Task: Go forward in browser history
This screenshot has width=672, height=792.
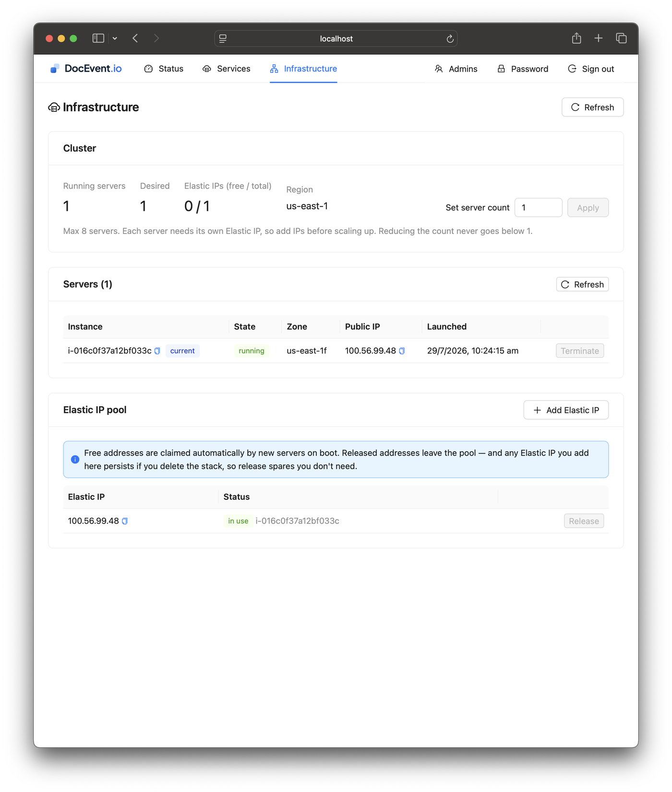Action: tap(156, 38)
